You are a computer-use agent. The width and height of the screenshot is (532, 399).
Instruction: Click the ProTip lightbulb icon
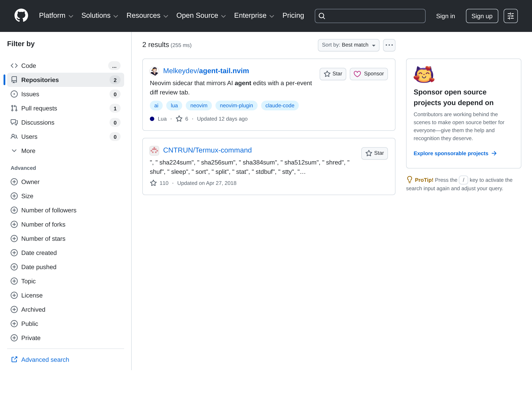(x=409, y=180)
